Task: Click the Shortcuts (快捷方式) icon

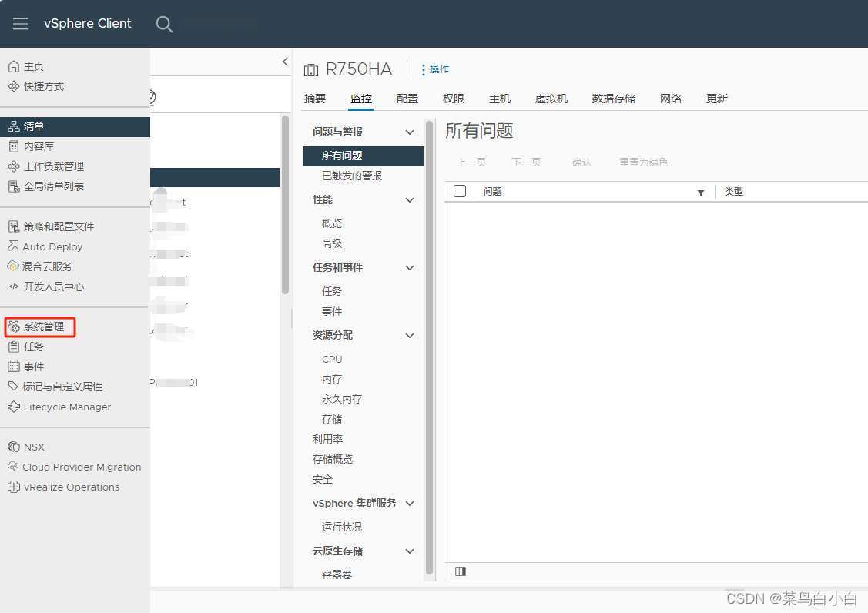Action: click(x=14, y=86)
